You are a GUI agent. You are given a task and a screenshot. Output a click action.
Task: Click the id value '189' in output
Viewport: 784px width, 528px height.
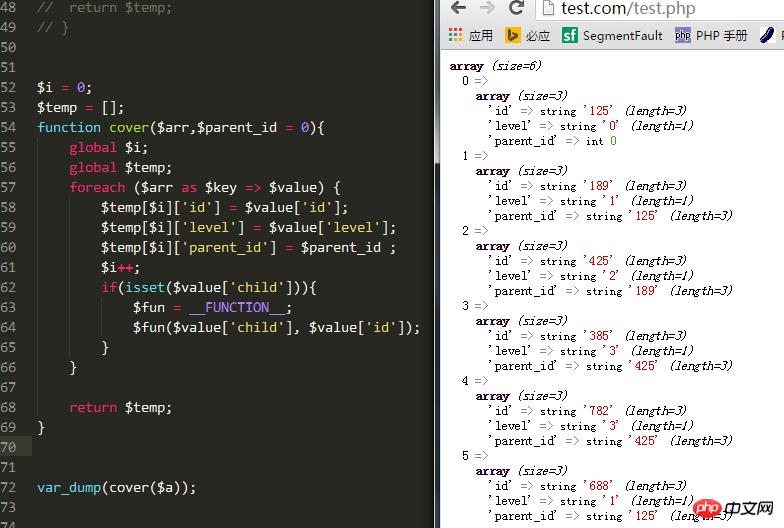click(598, 186)
